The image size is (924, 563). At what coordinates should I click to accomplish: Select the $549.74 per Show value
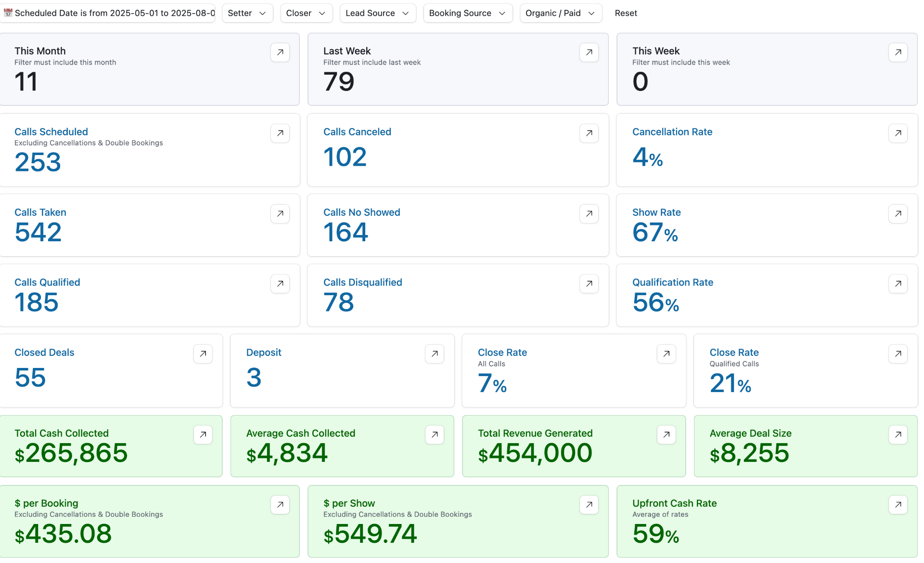(370, 534)
